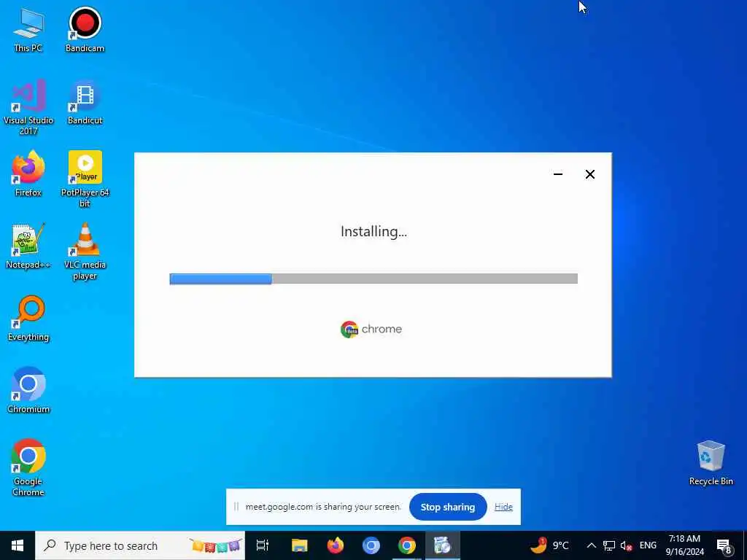The height and width of the screenshot is (560, 747).
Task: Select the Bandicut desktop shortcut
Action: pyautogui.click(x=85, y=102)
